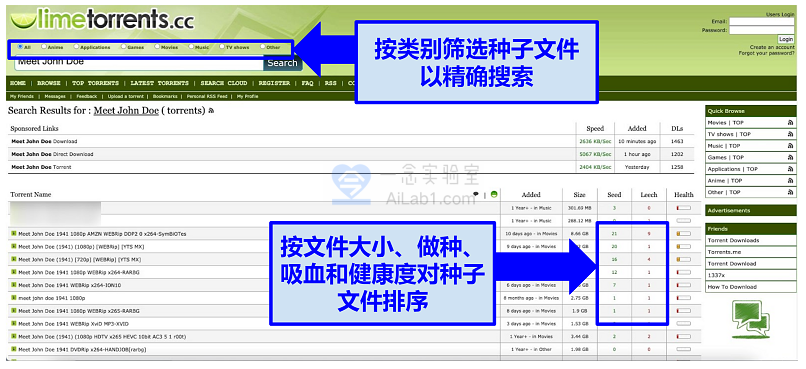Open the BROWSE menu item
The width and height of the screenshot is (806, 369).
click(49, 83)
